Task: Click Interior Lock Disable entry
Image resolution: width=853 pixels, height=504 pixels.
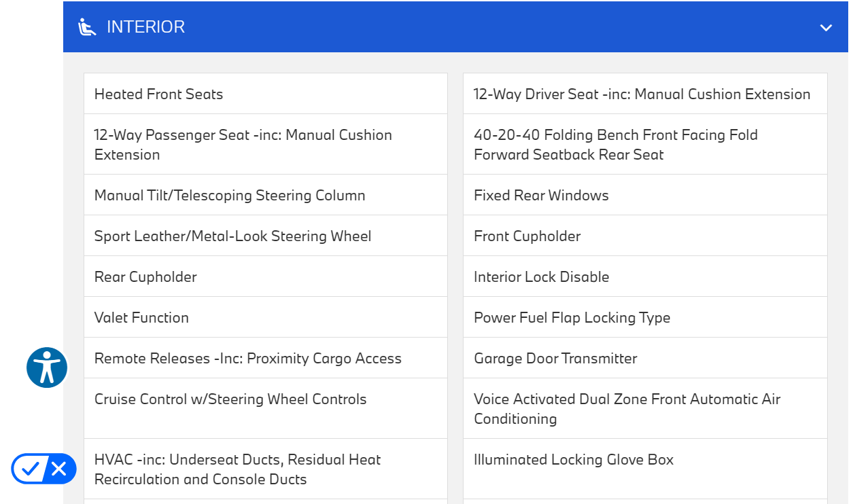Action: (541, 277)
